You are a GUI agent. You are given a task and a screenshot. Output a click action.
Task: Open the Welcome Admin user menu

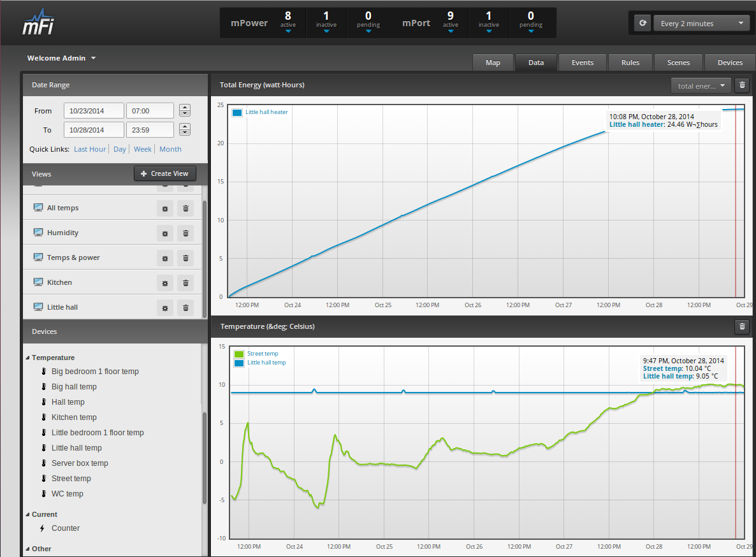point(61,58)
